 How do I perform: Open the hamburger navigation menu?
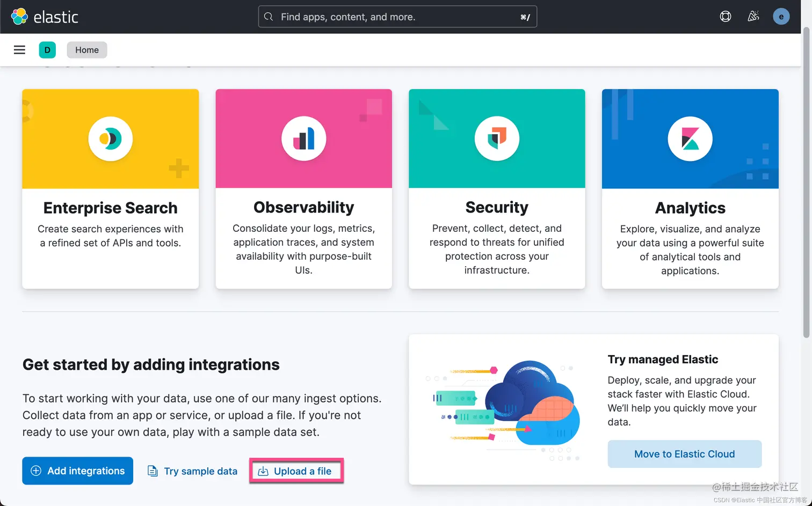(x=19, y=50)
